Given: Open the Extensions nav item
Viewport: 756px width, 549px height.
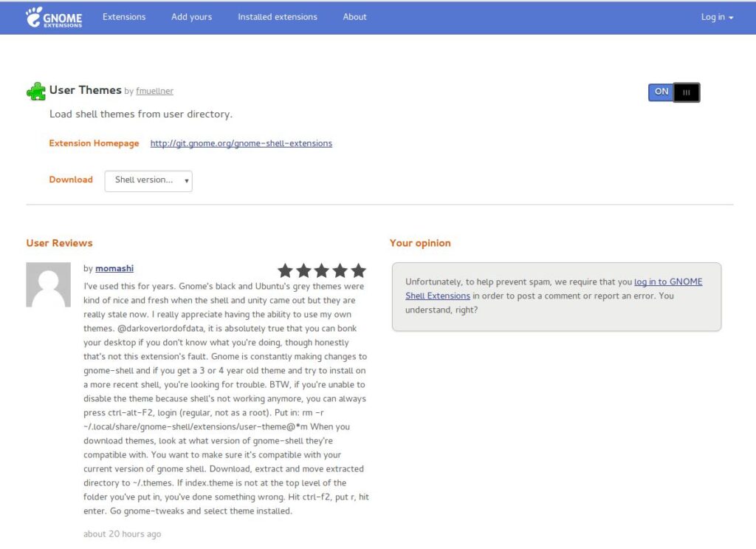Looking at the screenshot, I should coord(124,17).
